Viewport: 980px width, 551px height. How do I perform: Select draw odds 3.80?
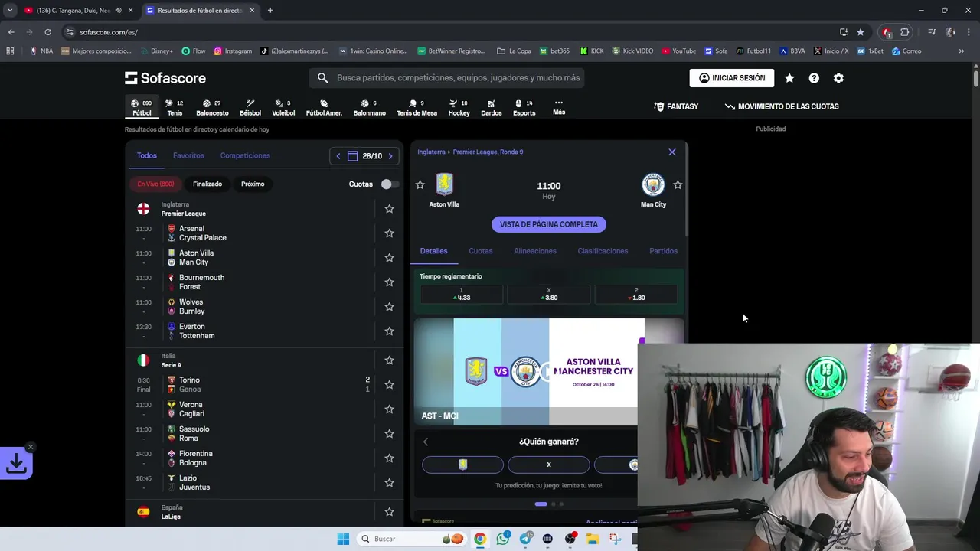pyautogui.click(x=549, y=295)
